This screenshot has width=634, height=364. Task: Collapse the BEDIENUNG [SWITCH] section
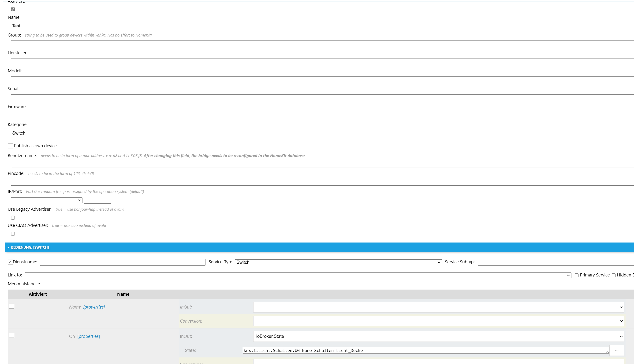[30, 247]
